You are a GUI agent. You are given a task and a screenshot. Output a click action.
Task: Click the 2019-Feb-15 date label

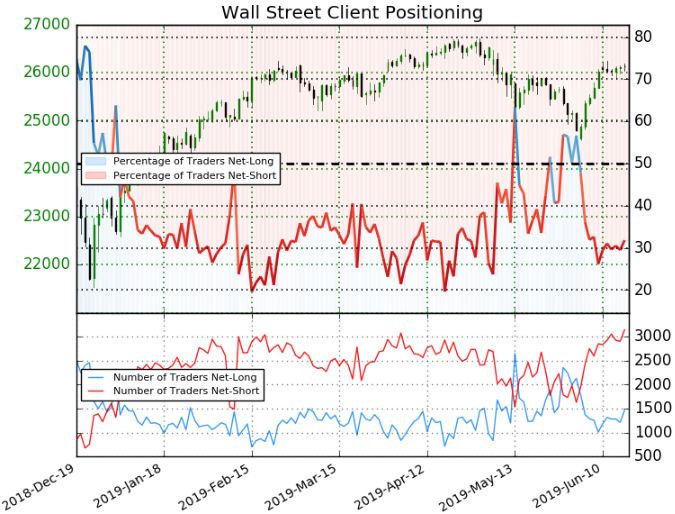pos(214,488)
